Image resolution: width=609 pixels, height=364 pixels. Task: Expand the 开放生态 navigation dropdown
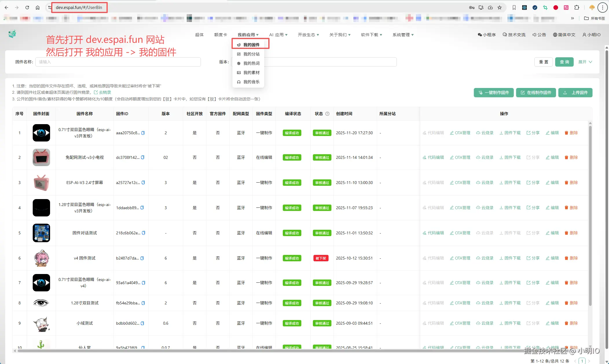pyautogui.click(x=308, y=35)
